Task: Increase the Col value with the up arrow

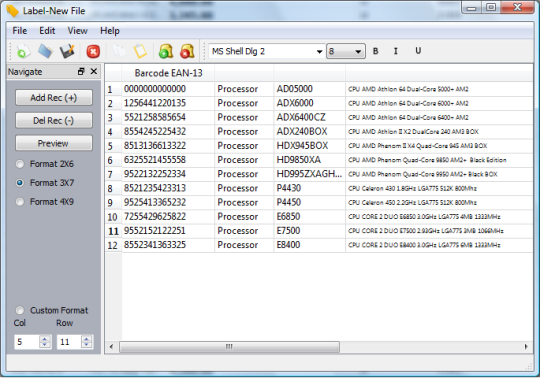Action: click(x=44, y=339)
